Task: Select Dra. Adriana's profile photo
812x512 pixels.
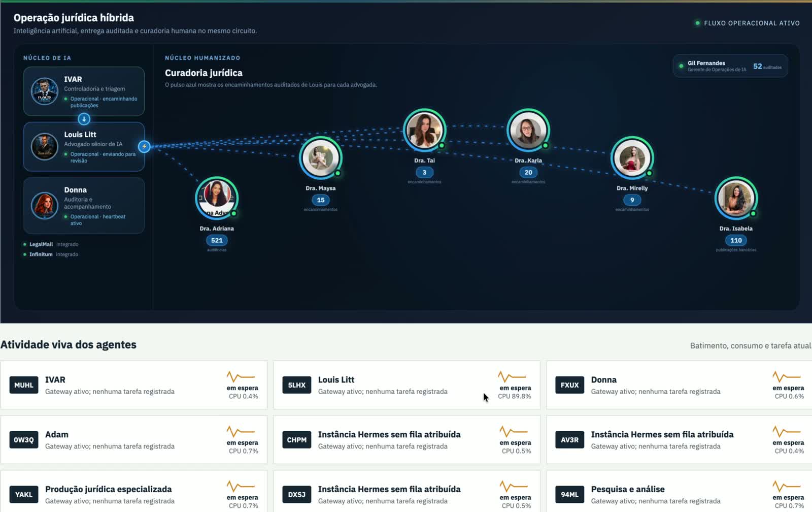Action: [x=217, y=198]
